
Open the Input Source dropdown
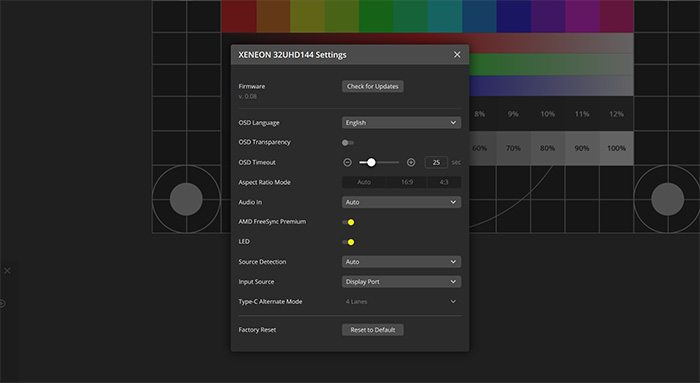(401, 282)
